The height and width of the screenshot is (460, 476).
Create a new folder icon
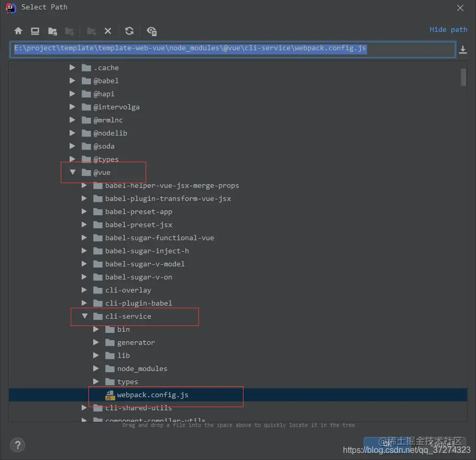pyautogui.click(x=91, y=31)
